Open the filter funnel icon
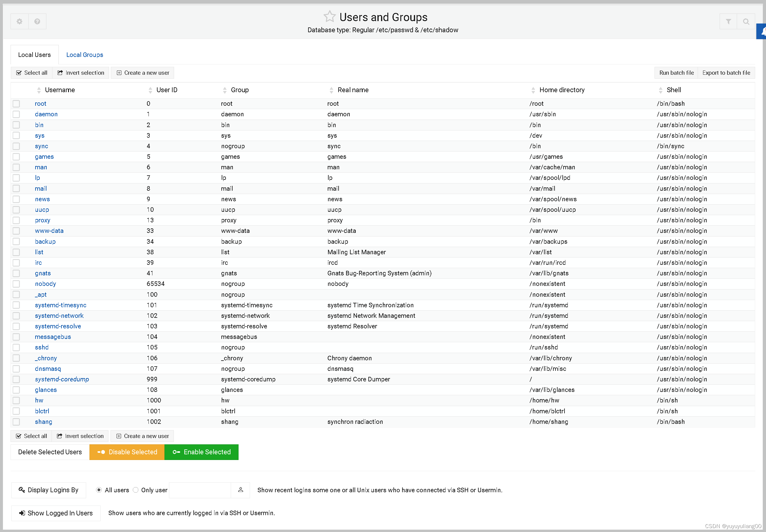The width and height of the screenshot is (766, 532). point(728,22)
